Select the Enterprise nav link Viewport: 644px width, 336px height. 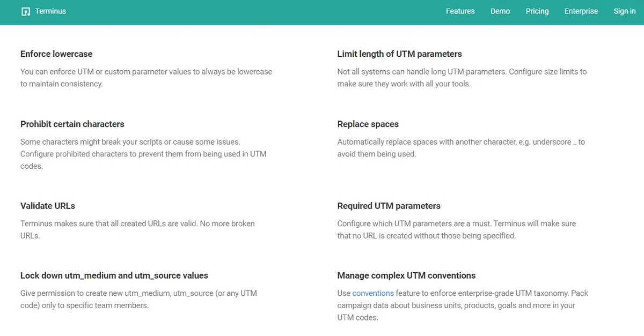tap(581, 11)
